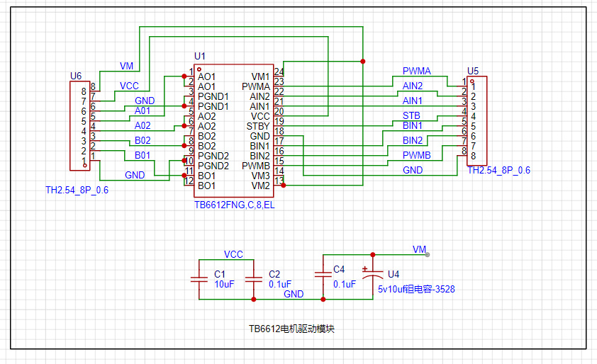Click the VM2 pin name on U1
The height and width of the screenshot is (364, 597).
pyautogui.click(x=260, y=186)
